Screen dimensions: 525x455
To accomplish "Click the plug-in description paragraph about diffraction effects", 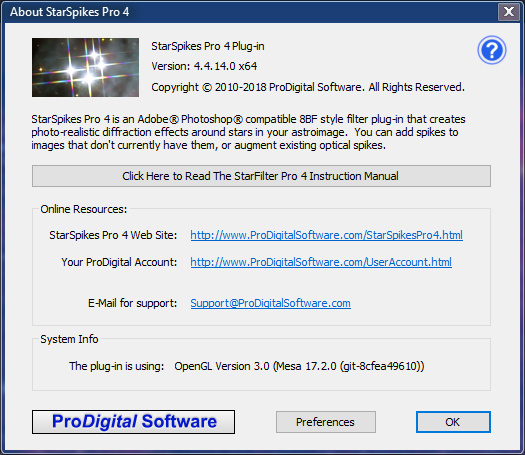I will [x=248, y=132].
